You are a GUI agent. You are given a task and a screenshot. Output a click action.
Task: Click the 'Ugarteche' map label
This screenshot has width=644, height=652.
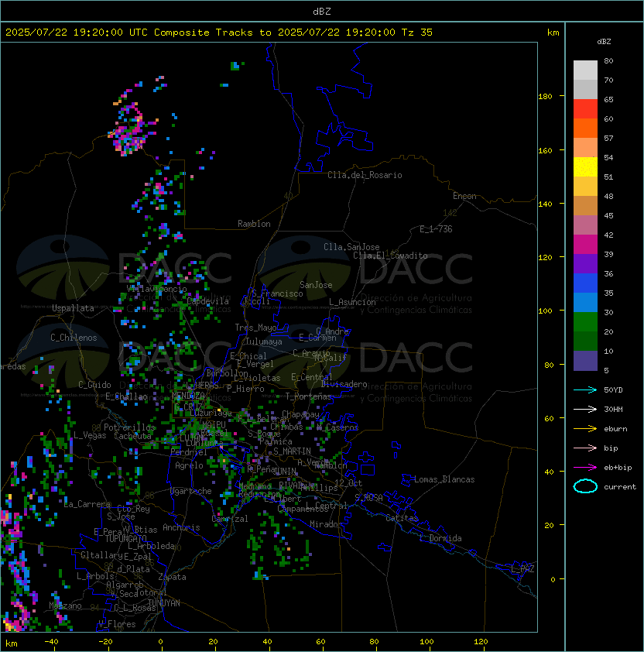pyautogui.click(x=190, y=491)
